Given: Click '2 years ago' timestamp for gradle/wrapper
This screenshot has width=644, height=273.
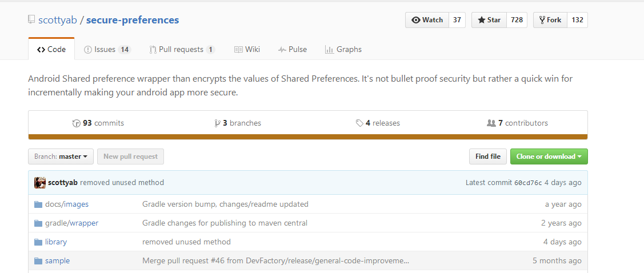Looking at the screenshot, I should 562,223.
